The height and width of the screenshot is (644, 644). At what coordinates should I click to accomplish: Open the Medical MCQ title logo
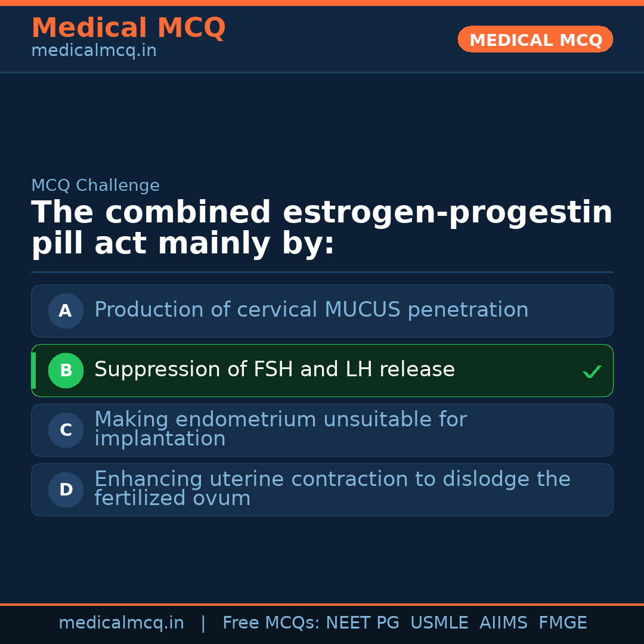tap(128, 28)
